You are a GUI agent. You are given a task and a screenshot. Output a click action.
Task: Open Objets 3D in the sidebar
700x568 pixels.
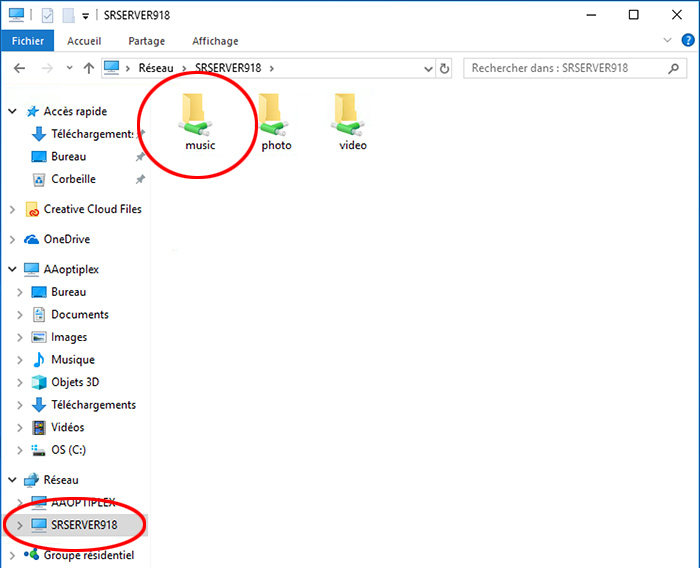coord(75,382)
